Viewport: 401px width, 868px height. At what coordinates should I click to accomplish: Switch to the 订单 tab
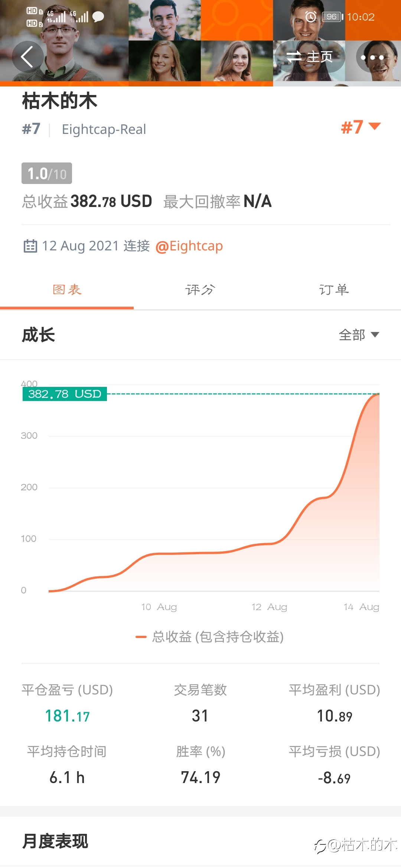pyautogui.click(x=334, y=290)
